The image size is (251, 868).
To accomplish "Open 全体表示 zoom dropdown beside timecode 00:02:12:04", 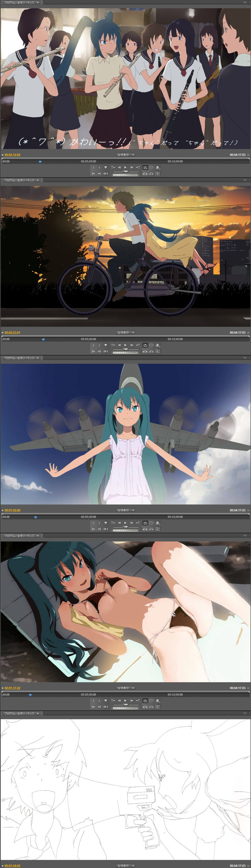I will 125,155.
